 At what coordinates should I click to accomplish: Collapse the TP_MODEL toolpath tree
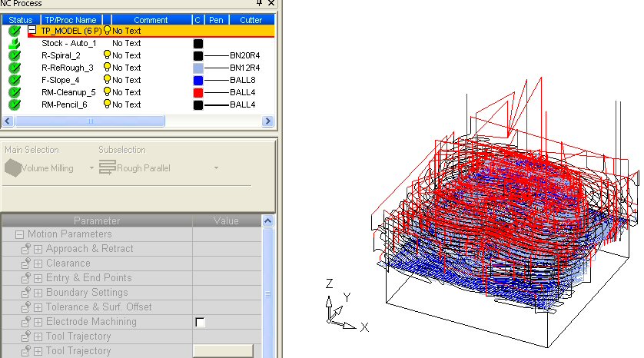(32, 31)
